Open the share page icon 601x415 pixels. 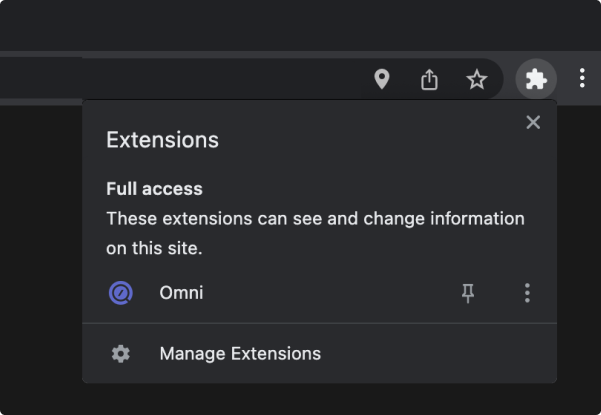429,80
